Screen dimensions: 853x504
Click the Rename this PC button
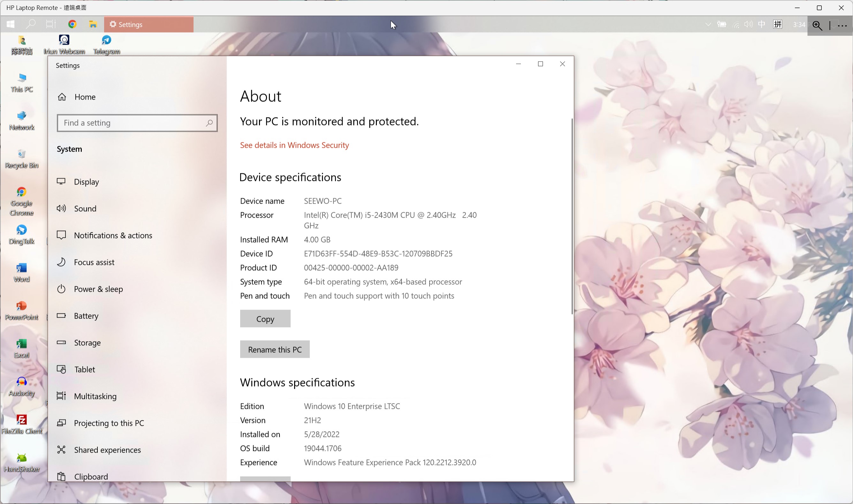[275, 350]
